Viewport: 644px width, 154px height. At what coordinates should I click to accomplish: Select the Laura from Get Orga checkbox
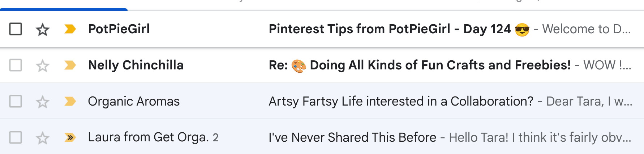tap(16, 137)
